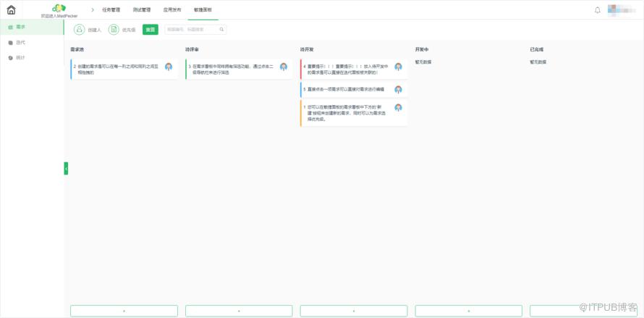Open requirement card number 3 in 待评审
This screenshot has height=318, width=644.
pyautogui.click(x=239, y=69)
